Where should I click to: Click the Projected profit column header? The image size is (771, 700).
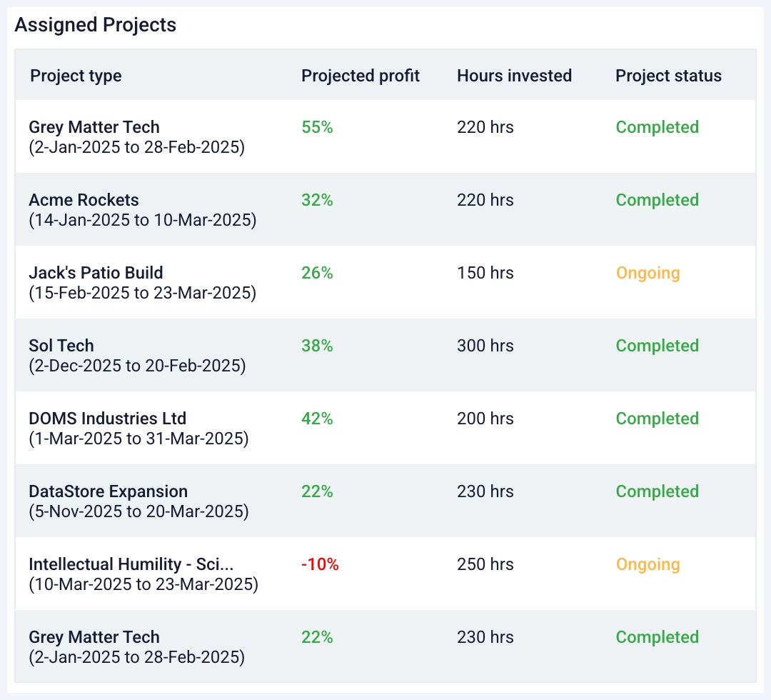(361, 75)
